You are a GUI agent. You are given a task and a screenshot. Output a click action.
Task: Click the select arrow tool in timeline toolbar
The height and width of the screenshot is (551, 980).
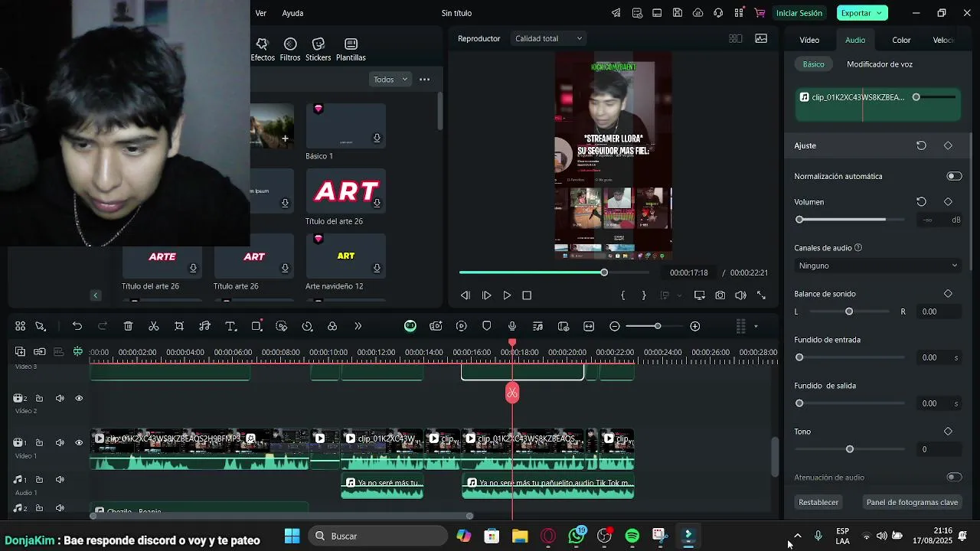[41, 326]
